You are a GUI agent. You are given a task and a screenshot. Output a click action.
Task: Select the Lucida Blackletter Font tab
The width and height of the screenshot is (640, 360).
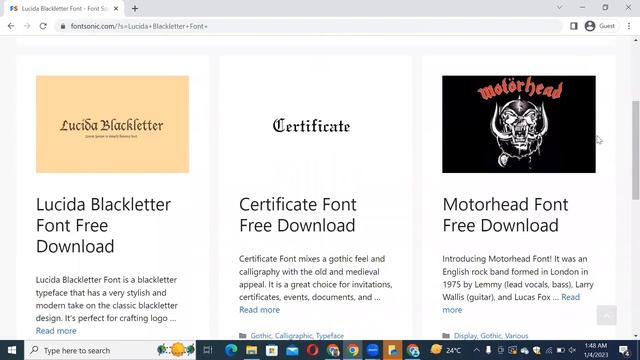[63, 8]
